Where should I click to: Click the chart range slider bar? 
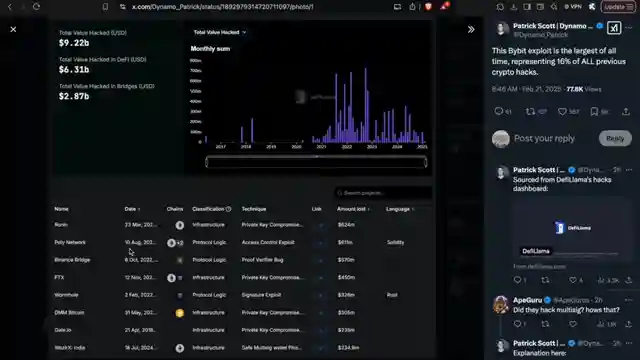click(x=316, y=162)
